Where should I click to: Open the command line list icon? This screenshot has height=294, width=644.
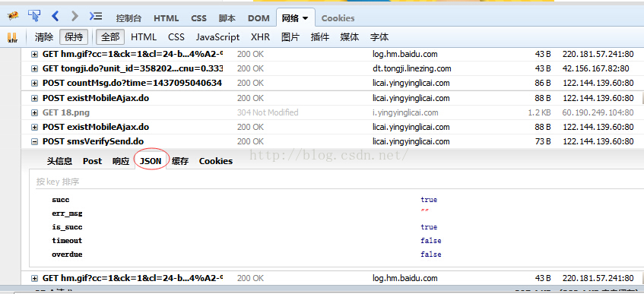point(96,16)
